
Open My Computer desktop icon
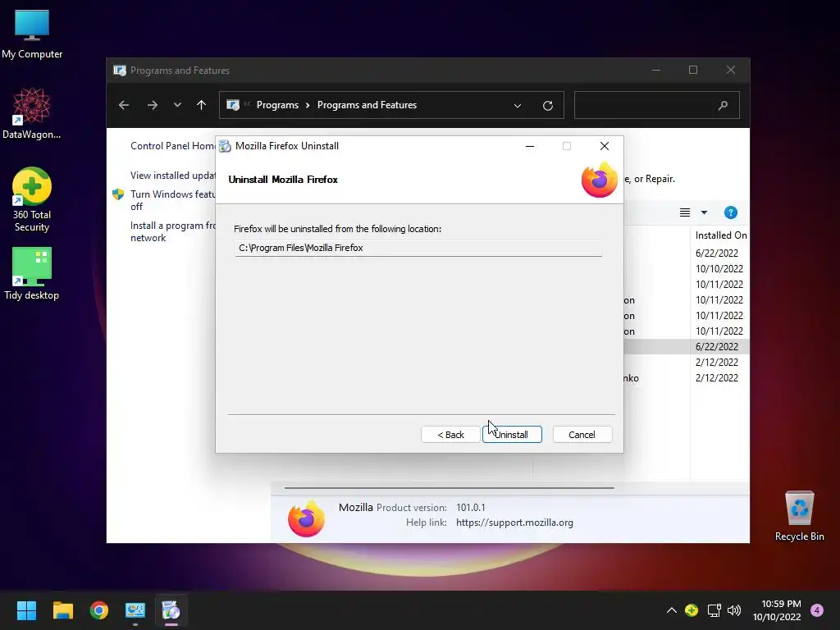(x=32, y=34)
